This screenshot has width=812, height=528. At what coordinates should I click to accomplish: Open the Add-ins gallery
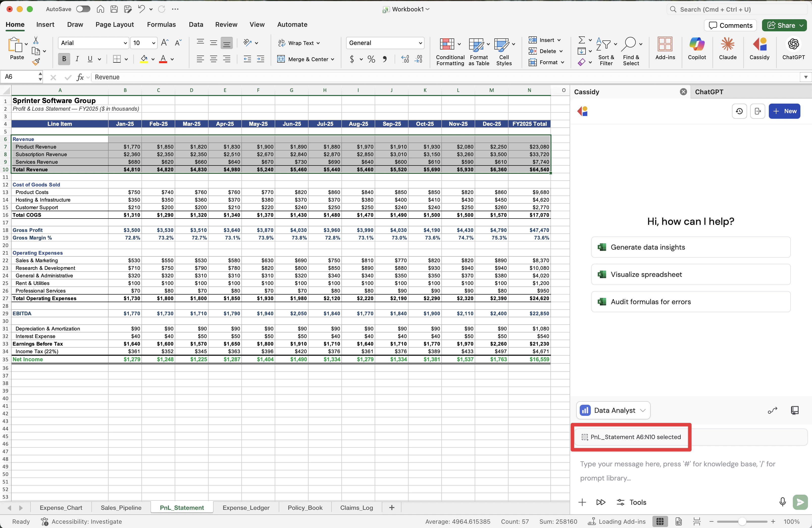(665, 49)
